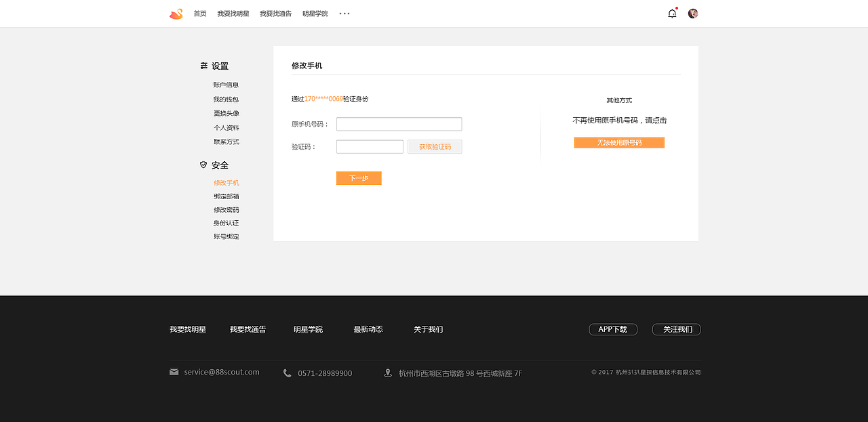Click the email envelope icon in the footer
This screenshot has height=422, width=868.
pyautogui.click(x=173, y=371)
